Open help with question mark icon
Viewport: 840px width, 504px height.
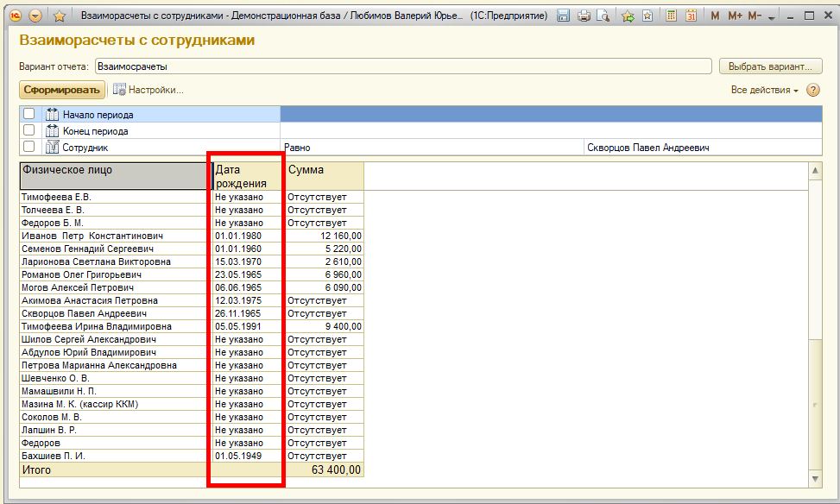pyautogui.click(x=812, y=90)
